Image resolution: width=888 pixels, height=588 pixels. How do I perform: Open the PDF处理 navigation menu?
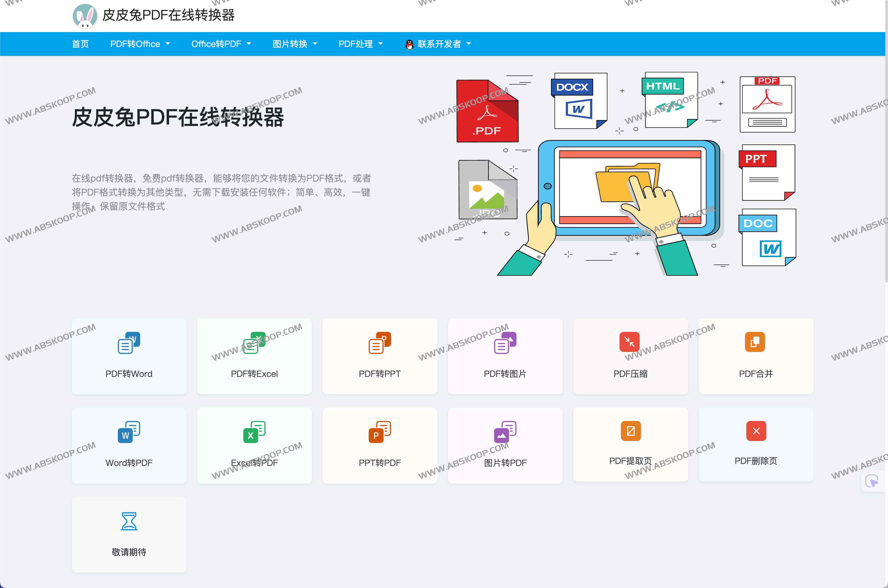[360, 44]
